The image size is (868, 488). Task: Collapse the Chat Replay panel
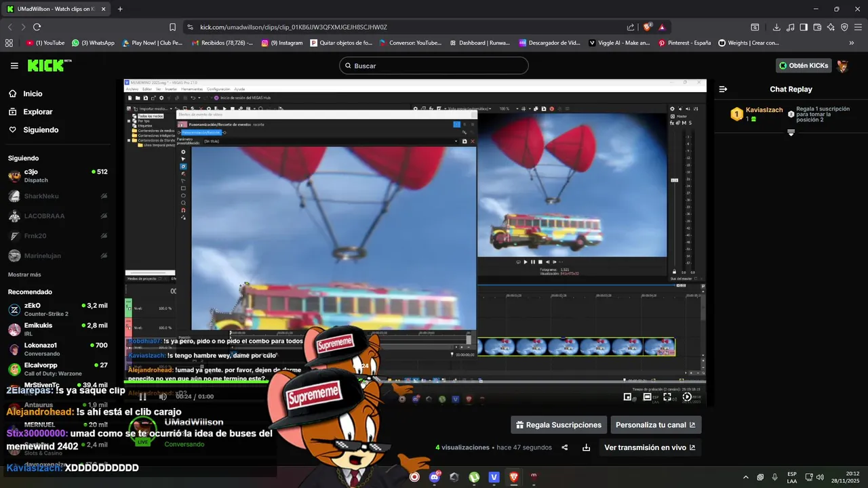(x=723, y=89)
